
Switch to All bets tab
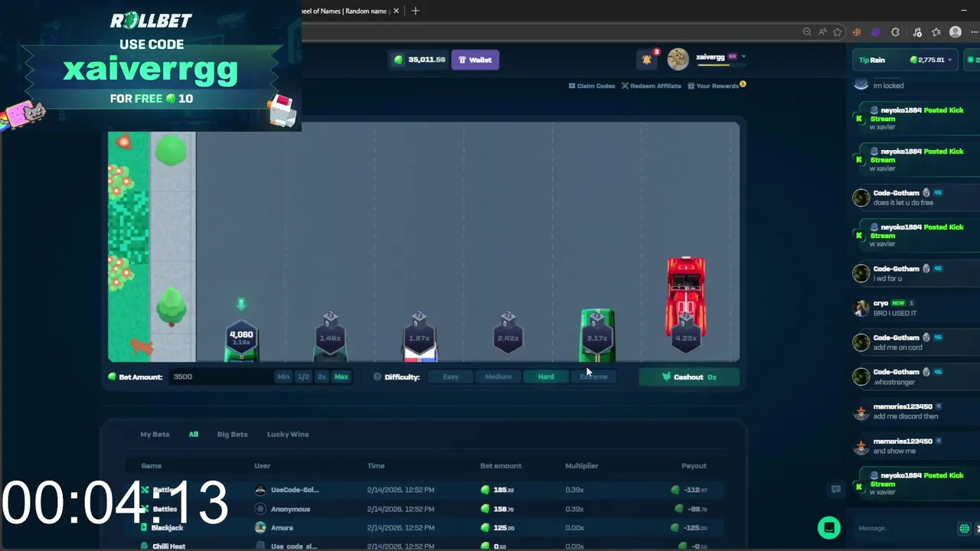[x=193, y=434]
